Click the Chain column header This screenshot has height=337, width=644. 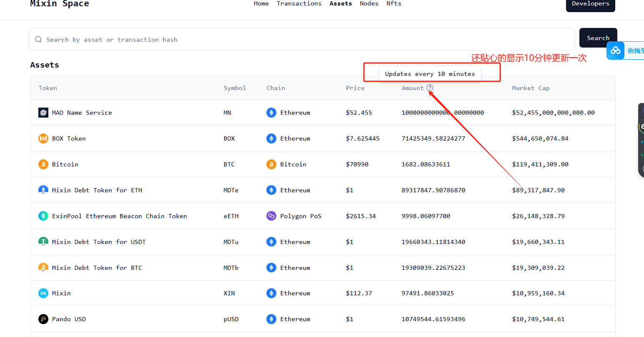tap(276, 88)
